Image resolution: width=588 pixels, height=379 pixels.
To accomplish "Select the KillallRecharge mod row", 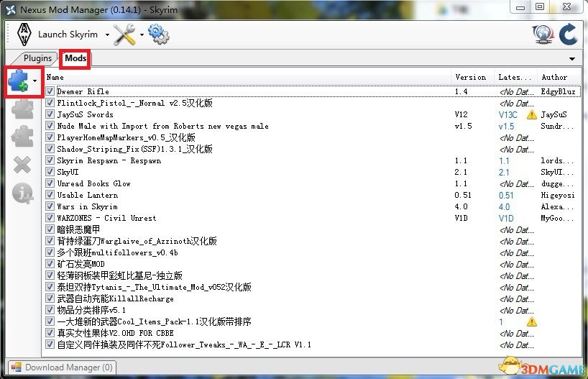I will pyautogui.click(x=313, y=298).
